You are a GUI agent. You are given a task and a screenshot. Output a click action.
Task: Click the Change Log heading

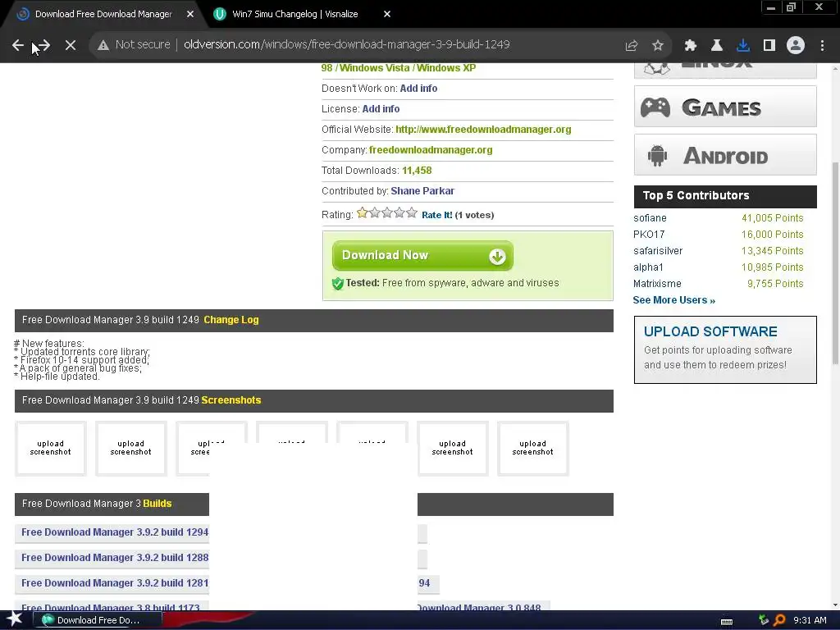pyautogui.click(x=231, y=320)
